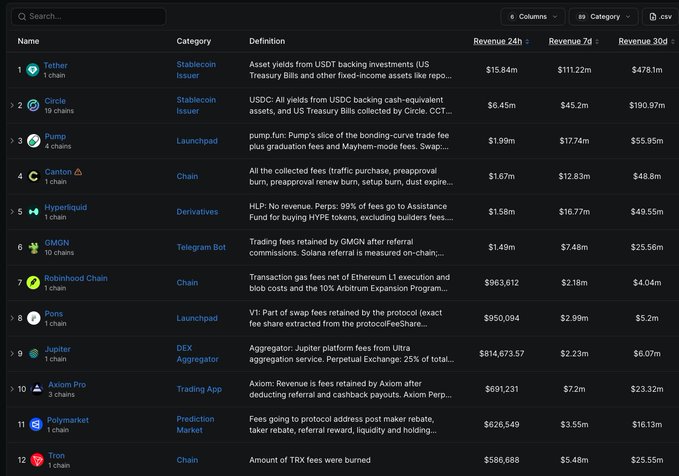Click the Axiom Pro logo icon

pos(37,389)
